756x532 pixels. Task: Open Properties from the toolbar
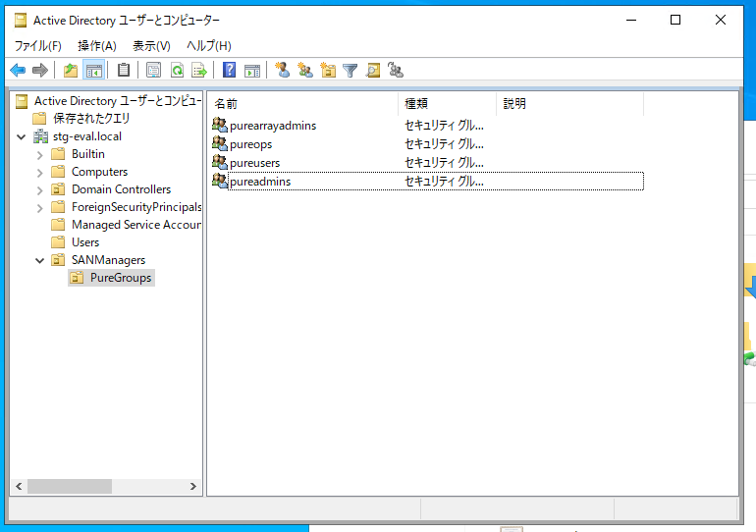pyautogui.click(x=153, y=71)
